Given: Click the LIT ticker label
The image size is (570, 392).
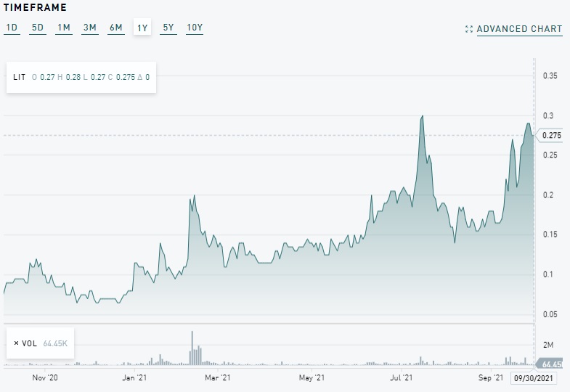Looking at the screenshot, I should (x=20, y=77).
